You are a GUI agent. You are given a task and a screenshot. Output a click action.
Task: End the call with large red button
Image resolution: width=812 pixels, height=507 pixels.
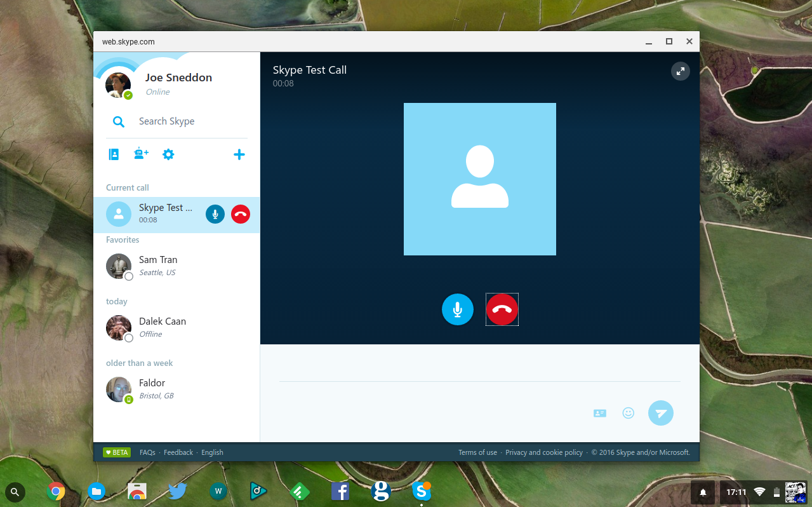click(502, 309)
